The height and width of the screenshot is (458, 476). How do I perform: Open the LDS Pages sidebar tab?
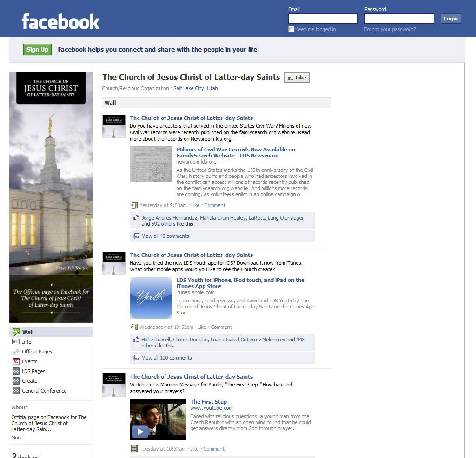pyautogui.click(x=33, y=371)
